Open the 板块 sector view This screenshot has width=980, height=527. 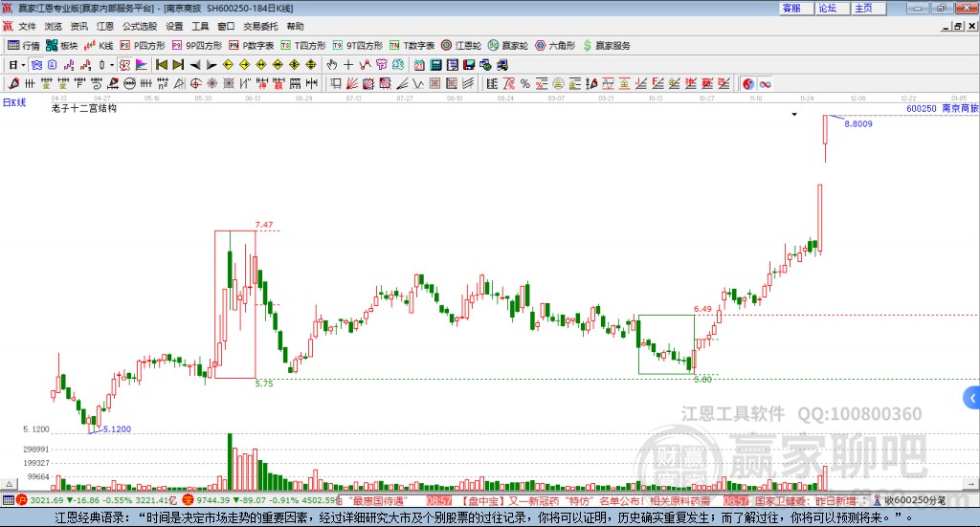61,46
